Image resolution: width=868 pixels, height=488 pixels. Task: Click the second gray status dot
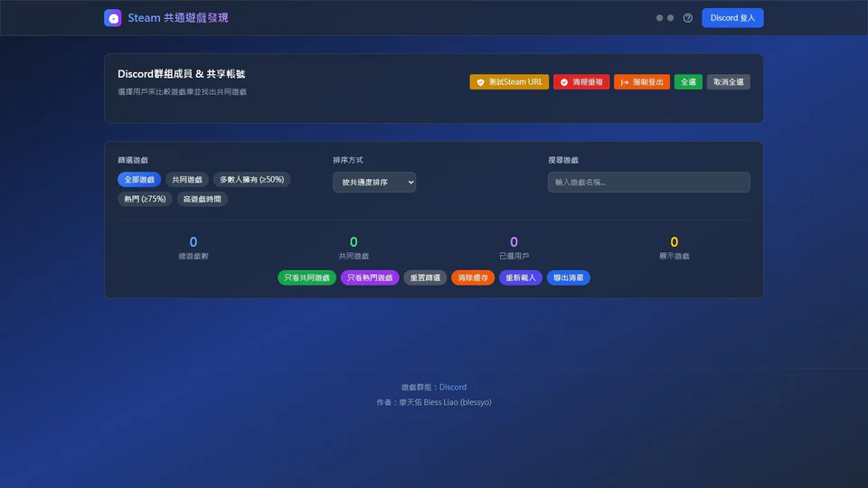(670, 18)
